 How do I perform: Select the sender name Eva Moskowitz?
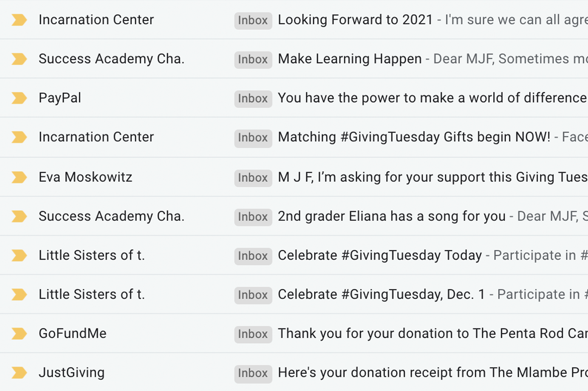[x=85, y=177]
